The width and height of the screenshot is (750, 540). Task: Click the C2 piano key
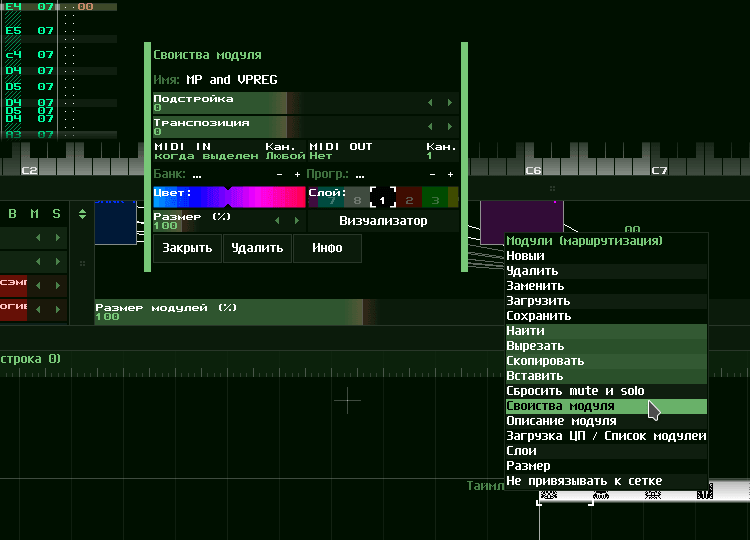tap(29, 165)
